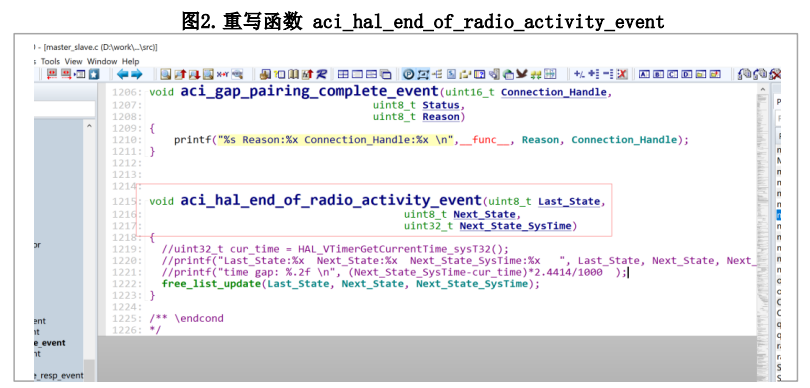Click the red next-link arrow toolbar icon
810x388 pixels.
[x=66, y=74]
